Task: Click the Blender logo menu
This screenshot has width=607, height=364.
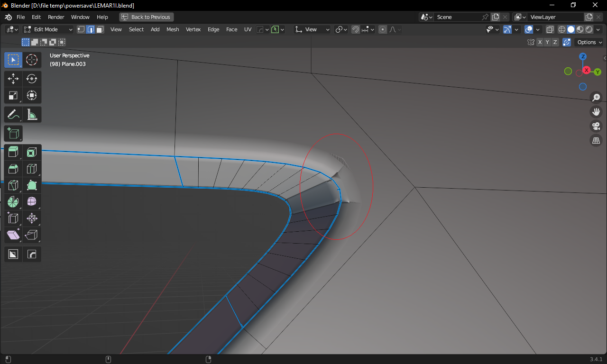Action: point(9,17)
